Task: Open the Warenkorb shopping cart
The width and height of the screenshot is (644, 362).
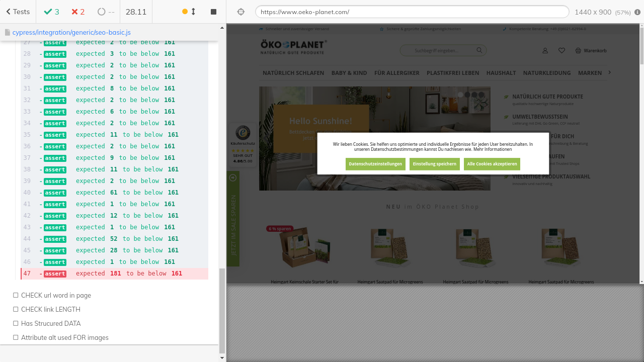Action: click(591, 50)
